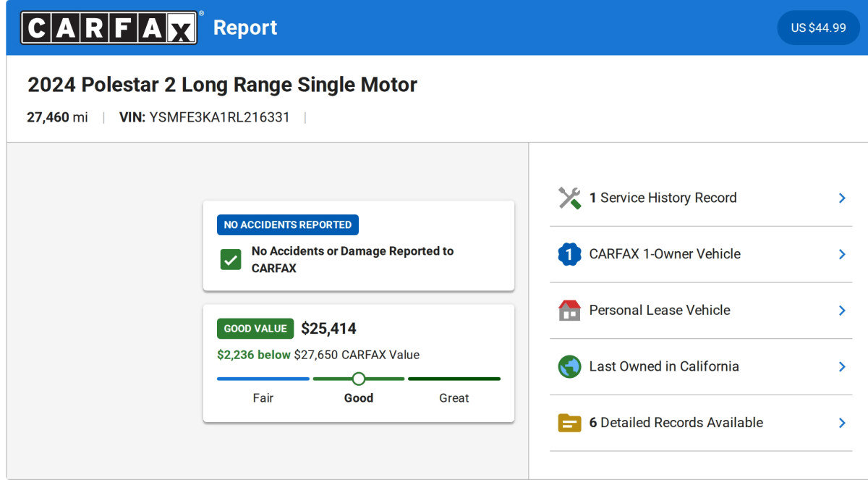868x480 pixels.
Task: Click the NO ACCIDENTS REPORTED badge
Action: 288,225
